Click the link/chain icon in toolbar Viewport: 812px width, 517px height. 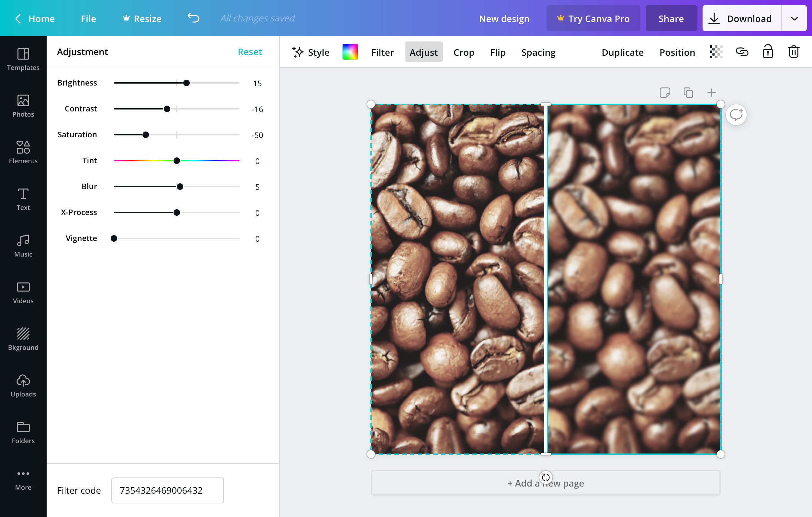point(741,52)
